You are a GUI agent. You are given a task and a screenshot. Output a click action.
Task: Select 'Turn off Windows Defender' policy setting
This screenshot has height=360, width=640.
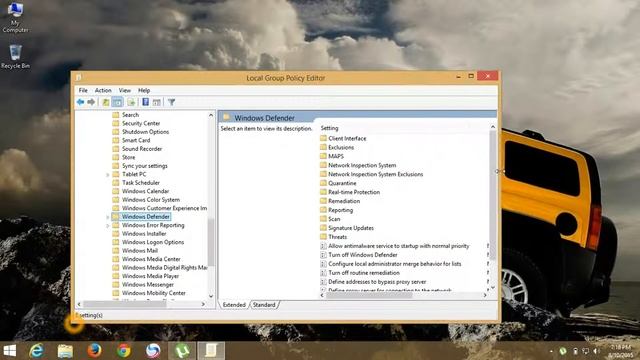(x=362, y=255)
